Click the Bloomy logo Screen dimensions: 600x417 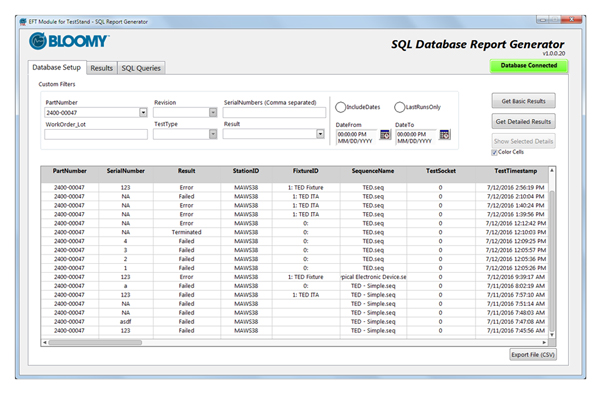69,41
